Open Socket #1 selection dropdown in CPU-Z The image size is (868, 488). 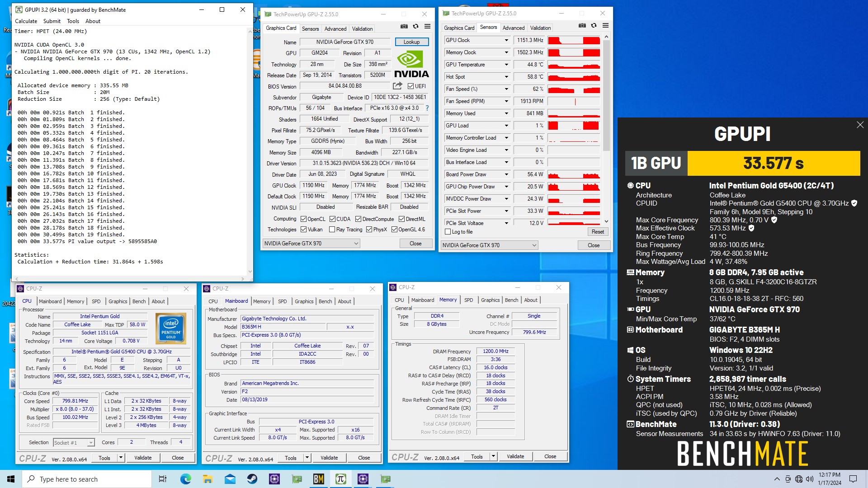click(74, 443)
